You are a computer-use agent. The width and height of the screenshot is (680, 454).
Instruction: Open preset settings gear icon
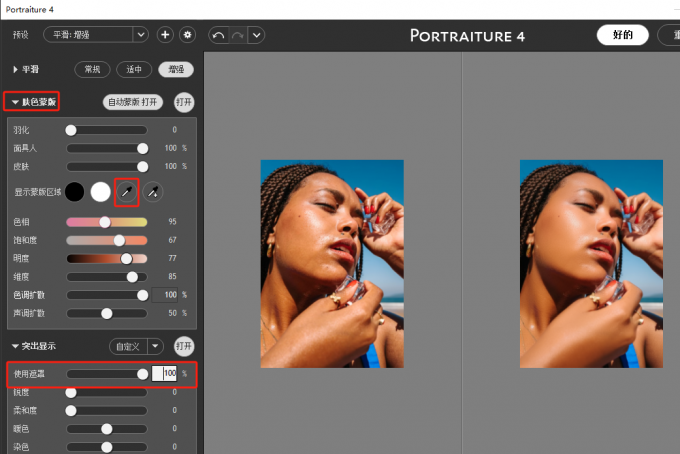(187, 35)
